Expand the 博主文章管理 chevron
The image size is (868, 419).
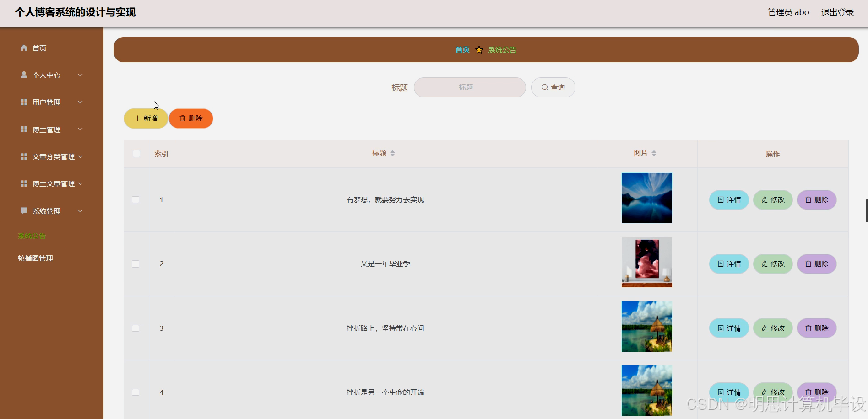click(x=80, y=183)
